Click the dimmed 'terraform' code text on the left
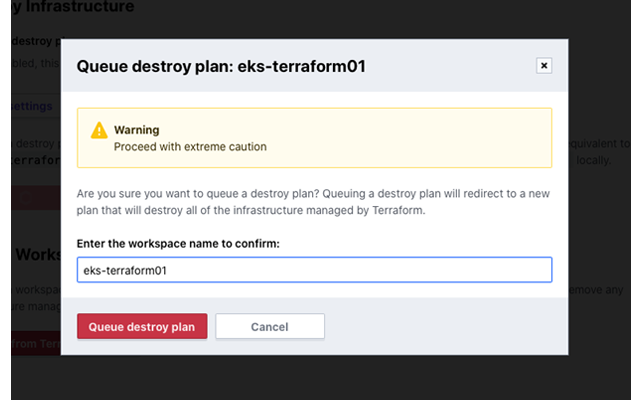The height and width of the screenshot is (400, 643). click(38, 159)
